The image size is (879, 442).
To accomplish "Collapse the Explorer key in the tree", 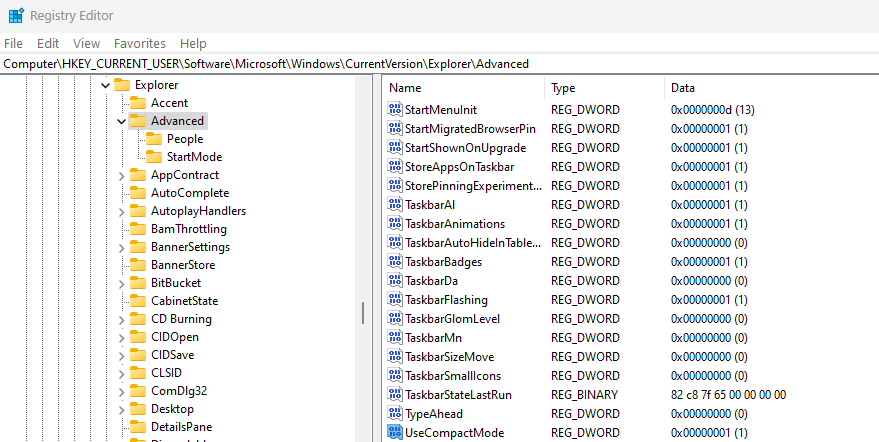I will (105, 85).
